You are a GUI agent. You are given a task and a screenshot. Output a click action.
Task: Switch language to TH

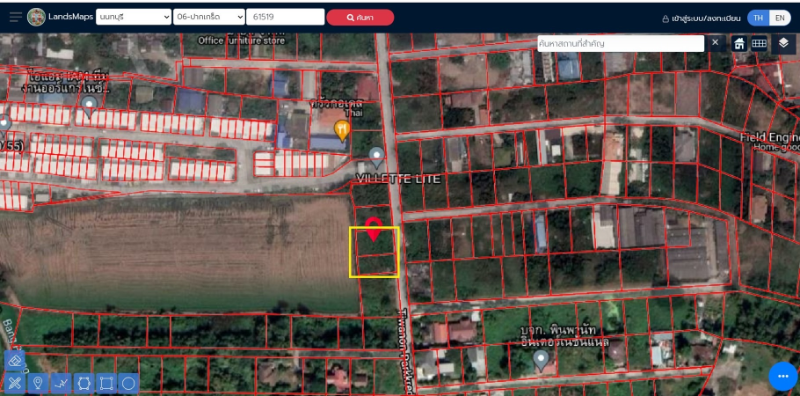click(759, 17)
